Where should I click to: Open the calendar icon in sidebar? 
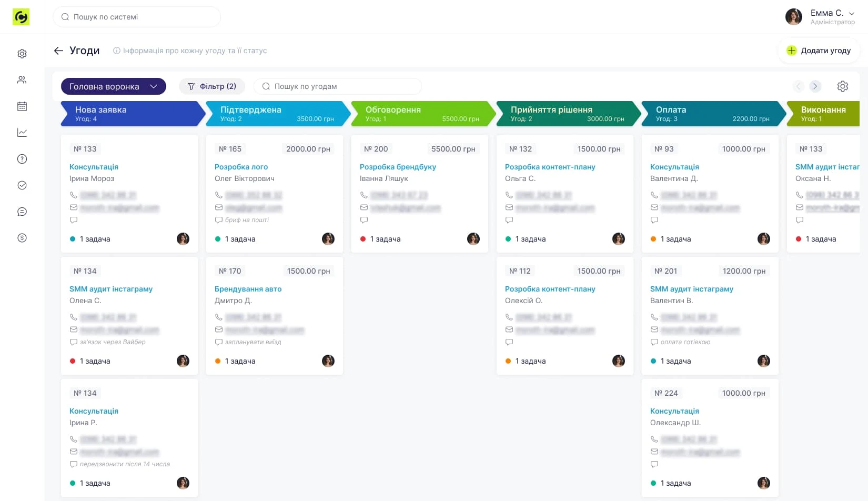click(x=22, y=106)
